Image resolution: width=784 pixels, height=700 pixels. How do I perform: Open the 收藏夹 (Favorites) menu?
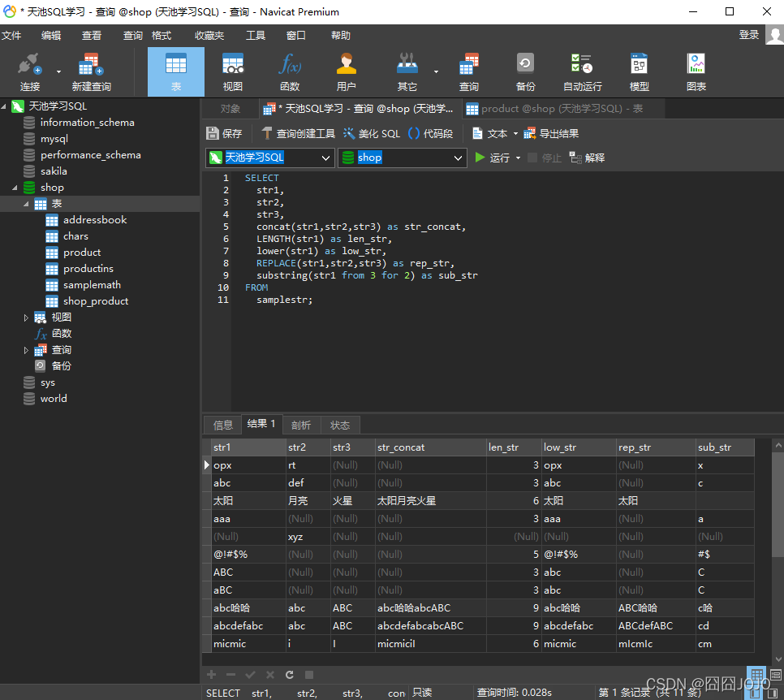coord(209,36)
